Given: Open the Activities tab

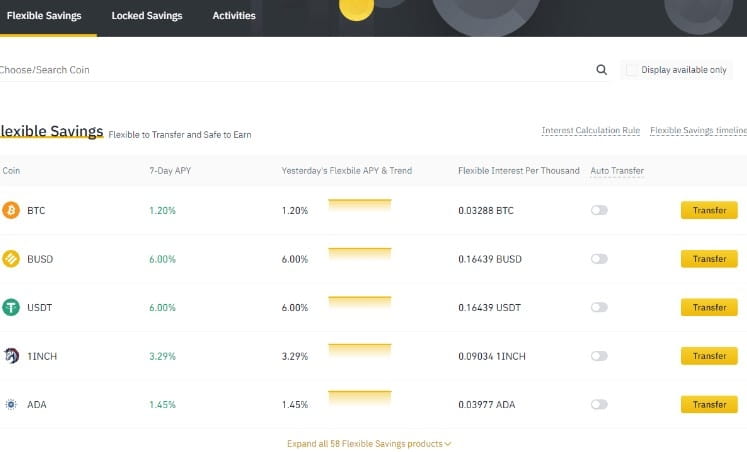Looking at the screenshot, I should [x=234, y=16].
